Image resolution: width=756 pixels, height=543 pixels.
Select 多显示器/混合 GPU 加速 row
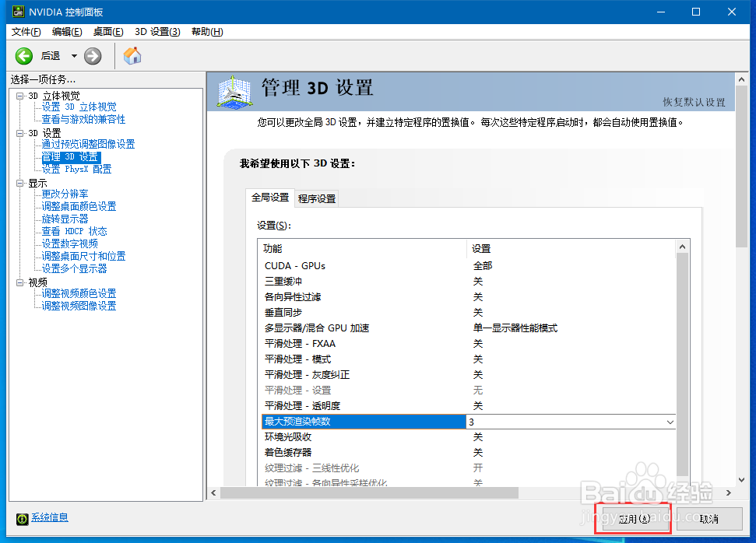pyautogui.click(x=468, y=328)
